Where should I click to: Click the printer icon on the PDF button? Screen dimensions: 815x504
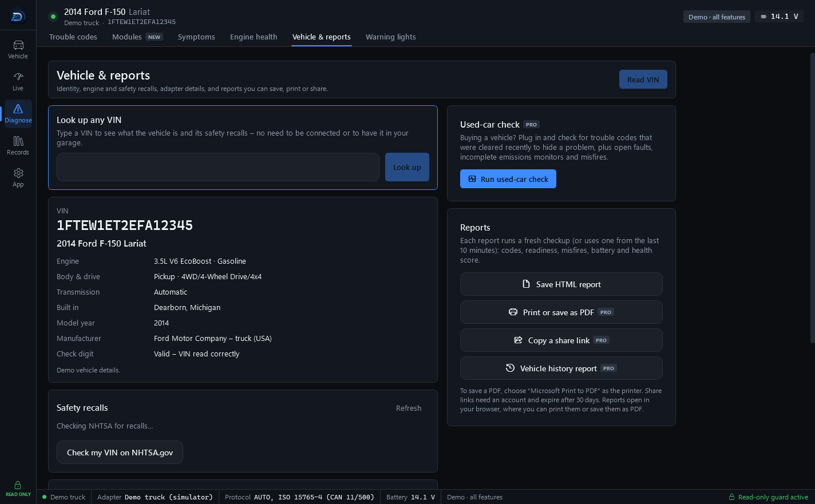pos(513,312)
